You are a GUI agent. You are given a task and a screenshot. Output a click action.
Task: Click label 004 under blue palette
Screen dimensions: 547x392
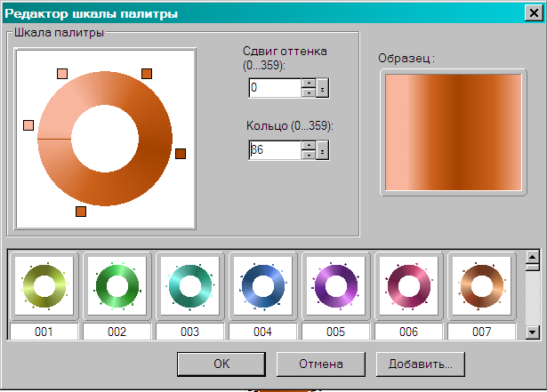(262, 332)
